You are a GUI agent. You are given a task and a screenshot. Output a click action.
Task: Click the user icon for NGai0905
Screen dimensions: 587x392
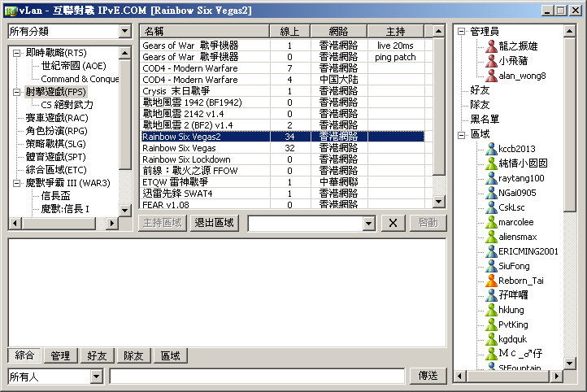click(491, 193)
